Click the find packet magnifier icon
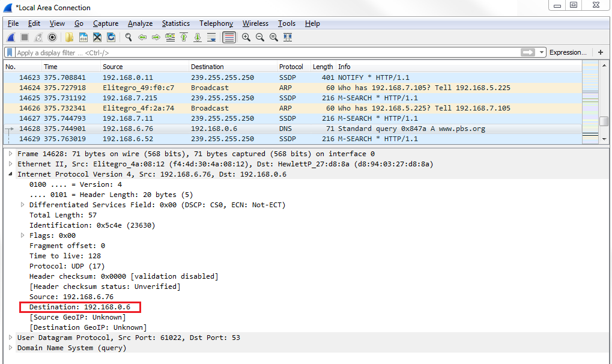The height and width of the screenshot is (364, 612). [x=128, y=37]
